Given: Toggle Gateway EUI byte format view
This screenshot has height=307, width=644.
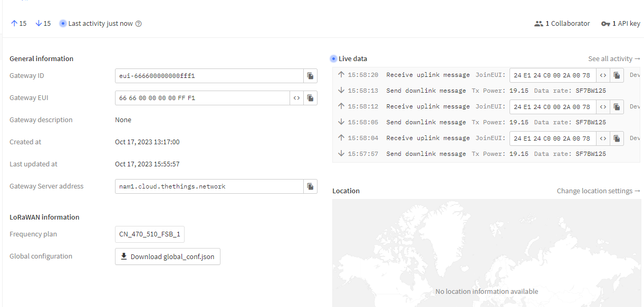Looking at the screenshot, I should [x=297, y=98].
